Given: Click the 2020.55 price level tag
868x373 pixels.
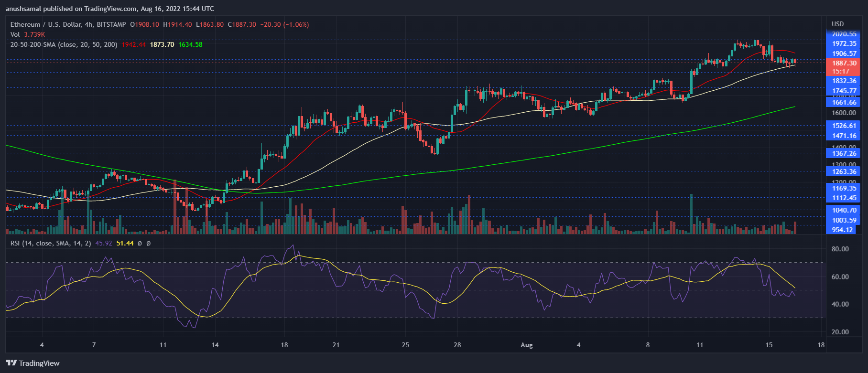Looking at the screenshot, I should coord(844,34).
